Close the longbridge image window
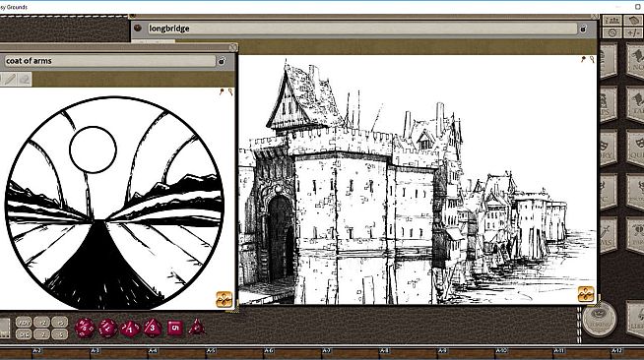Screen dimensions: 644x360 (x=595, y=16)
